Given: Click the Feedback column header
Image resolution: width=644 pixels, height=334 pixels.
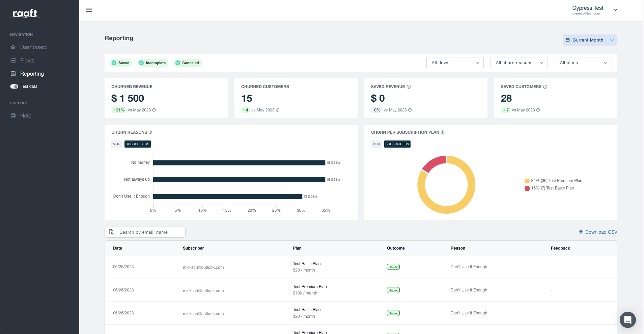Looking at the screenshot, I should pos(560,248).
